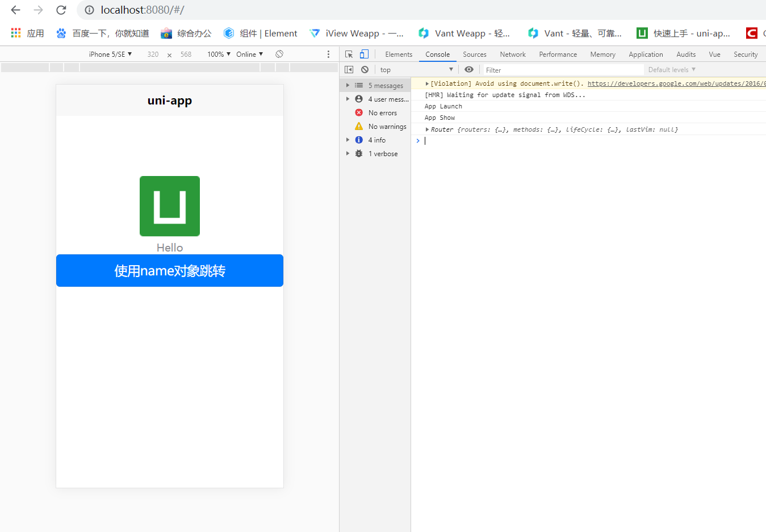
Task: Select the No errors filter
Action: coord(375,113)
